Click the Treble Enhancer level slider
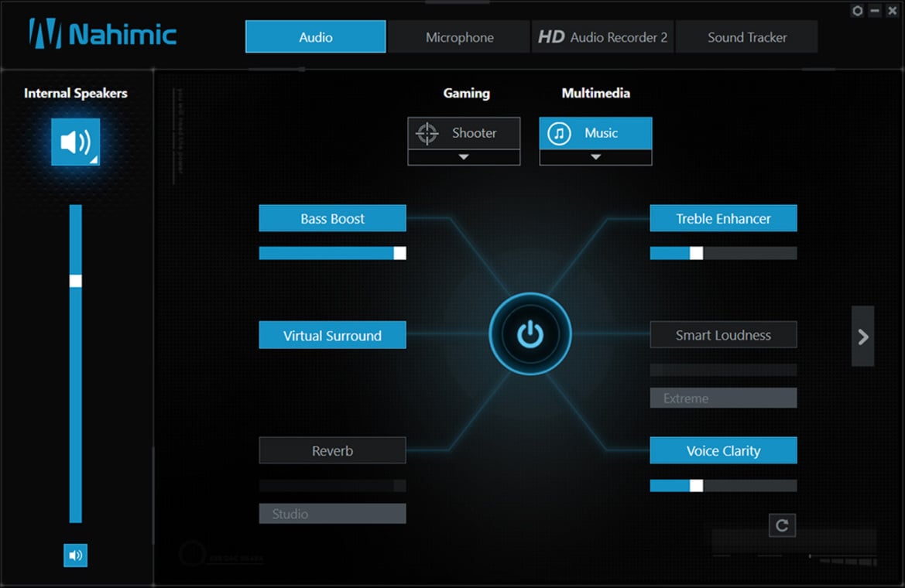The height and width of the screenshot is (588, 905). pos(723,253)
